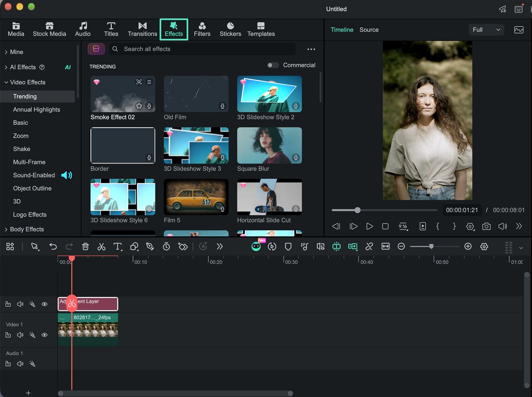Mute the Audio 1 track
This screenshot has height=397, width=532.
pyautogui.click(x=20, y=363)
